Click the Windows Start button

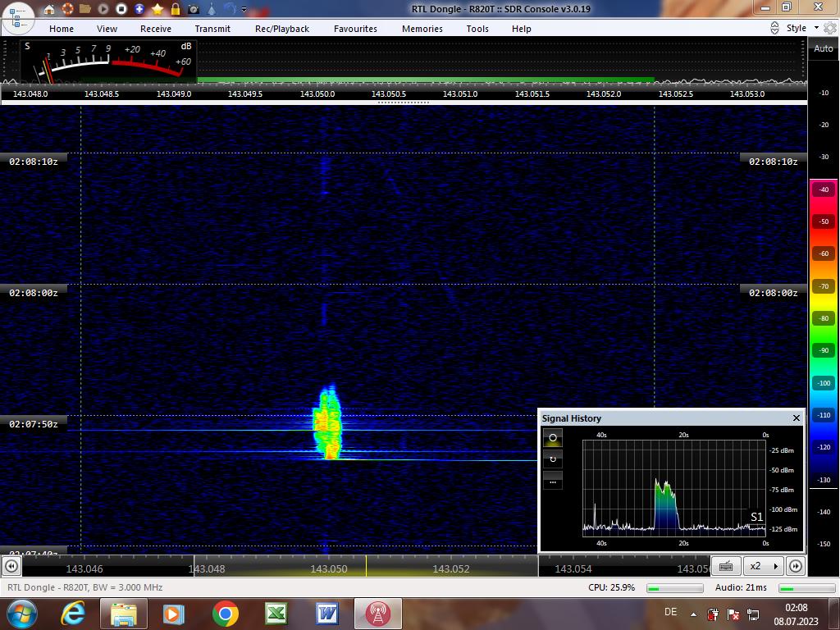21,614
